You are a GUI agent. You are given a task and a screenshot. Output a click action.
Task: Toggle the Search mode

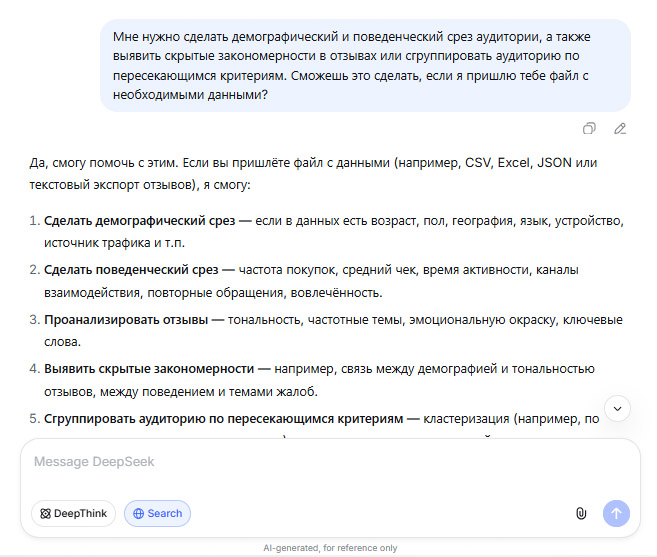click(x=157, y=513)
